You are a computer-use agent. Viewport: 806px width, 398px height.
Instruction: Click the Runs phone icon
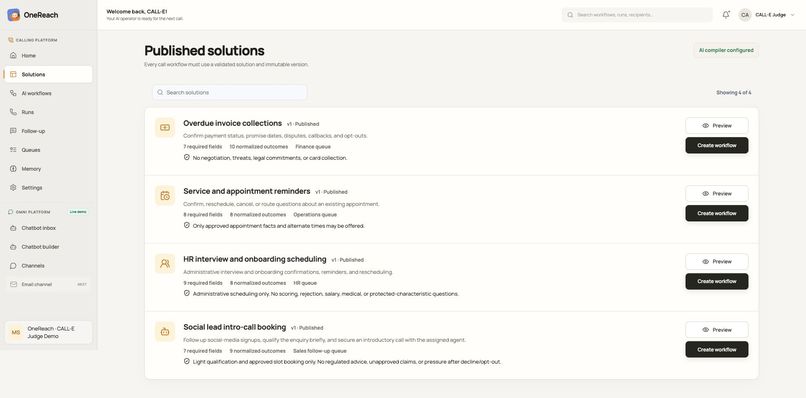13,112
